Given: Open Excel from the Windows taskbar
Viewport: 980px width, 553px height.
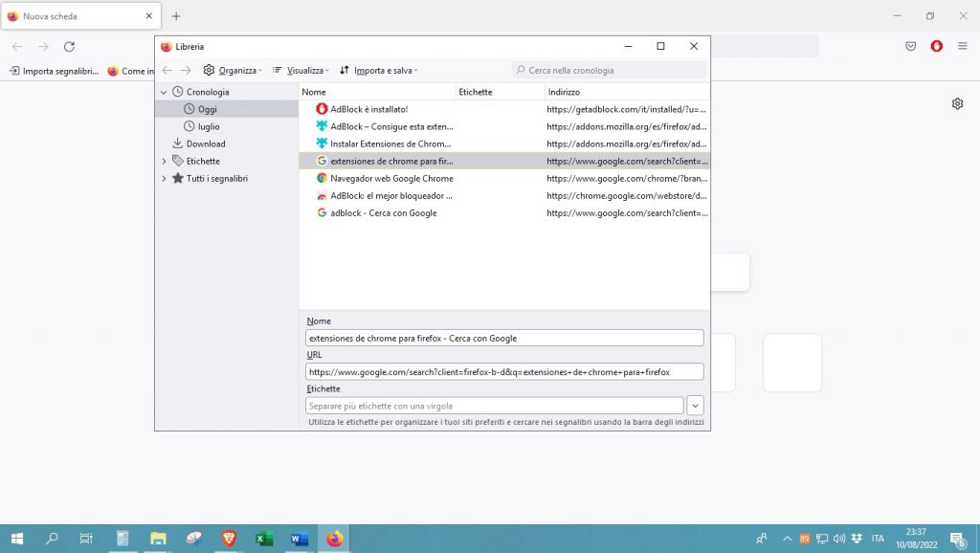Looking at the screenshot, I should point(264,539).
